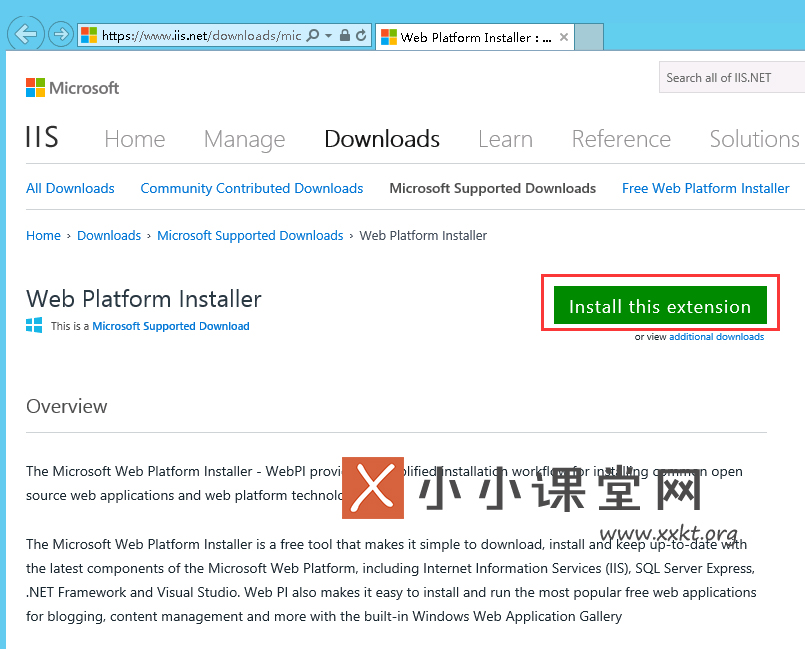Open Community Contributed Downloads link
805x649 pixels.
click(x=252, y=188)
